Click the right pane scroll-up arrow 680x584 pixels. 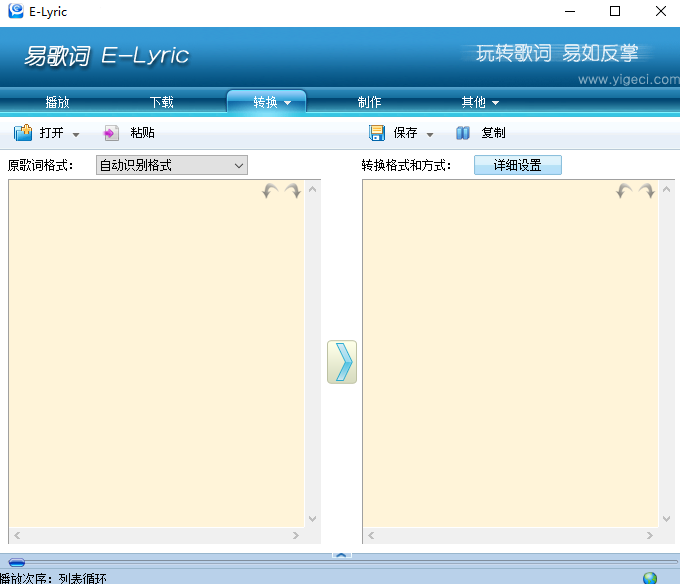pos(667,189)
